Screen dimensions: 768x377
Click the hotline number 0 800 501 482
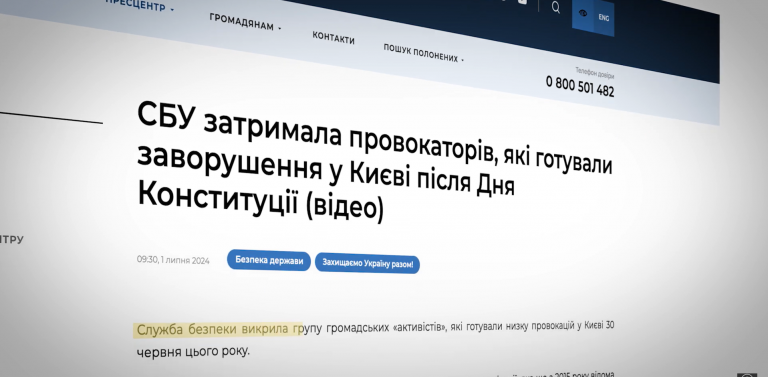click(x=580, y=86)
